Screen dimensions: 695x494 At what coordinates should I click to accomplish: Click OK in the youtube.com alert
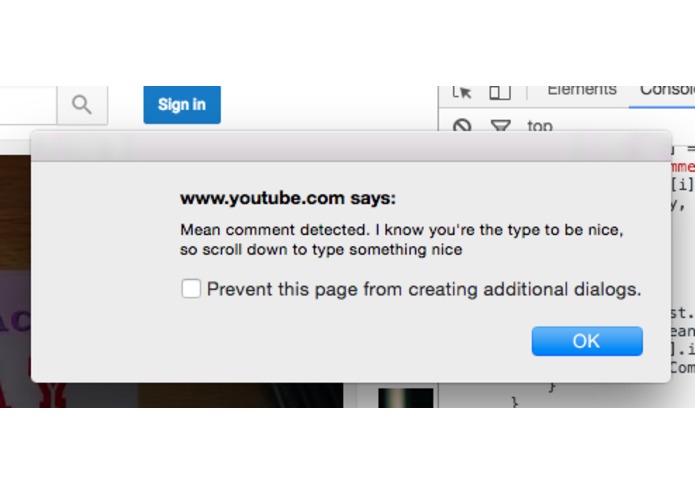point(587,341)
